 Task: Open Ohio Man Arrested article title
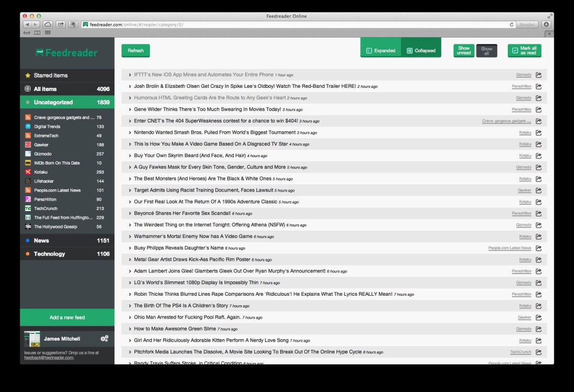(187, 317)
